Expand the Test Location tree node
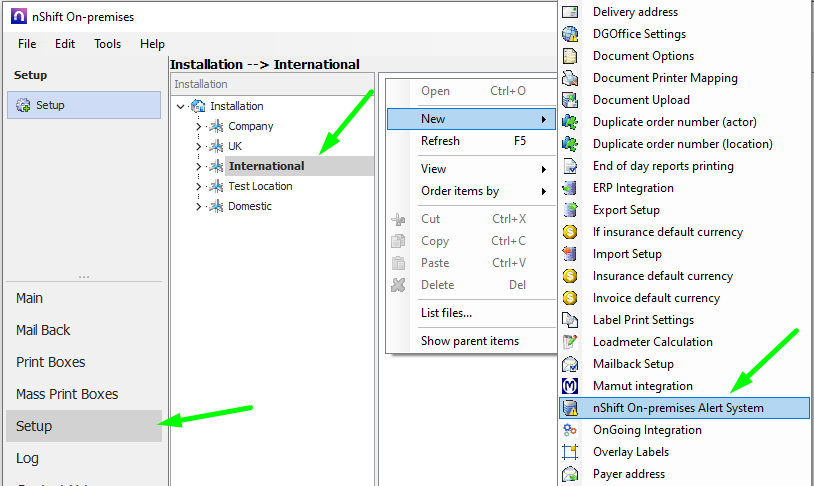814x486 pixels. tap(198, 187)
